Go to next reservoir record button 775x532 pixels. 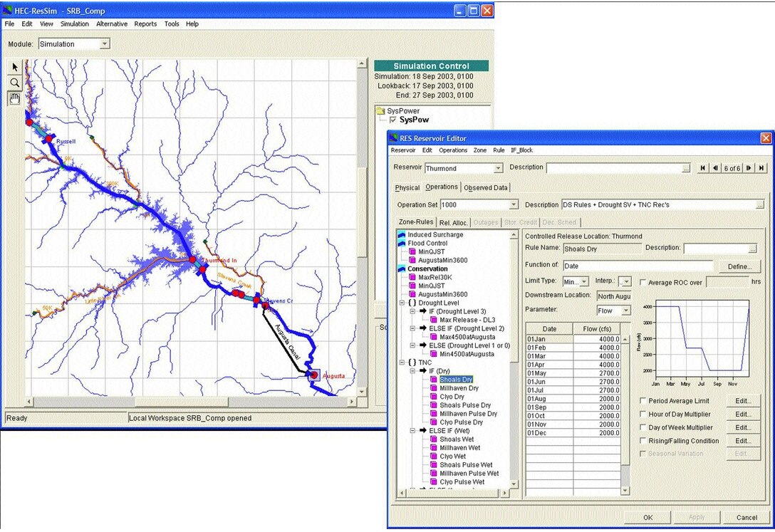[749, 168]
